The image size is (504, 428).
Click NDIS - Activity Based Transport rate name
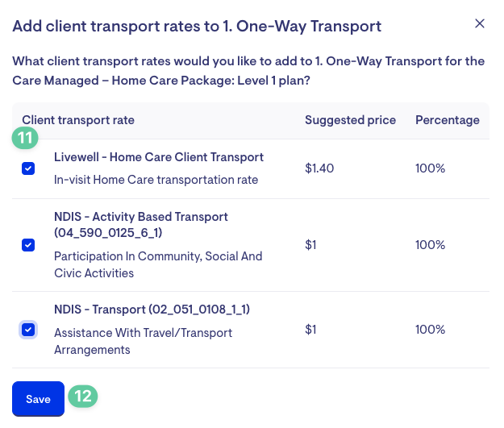click(x=141, y=225)
